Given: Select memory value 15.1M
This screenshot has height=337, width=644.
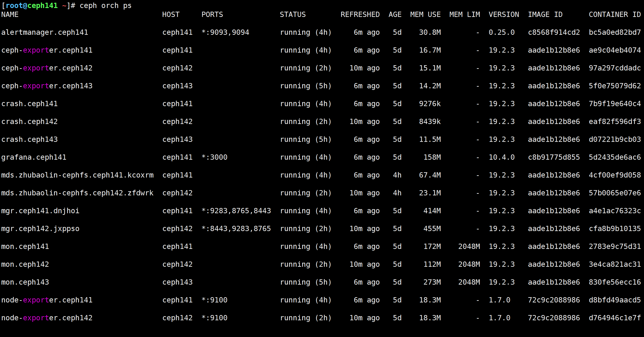Looking at the screenshot, I should [x=430, y=68].
